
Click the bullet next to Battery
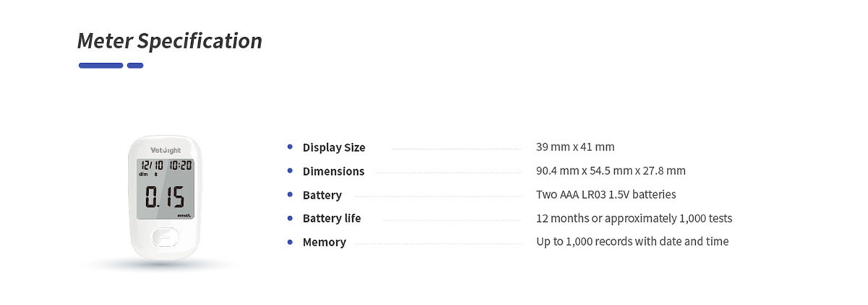(x=290, y=194)
